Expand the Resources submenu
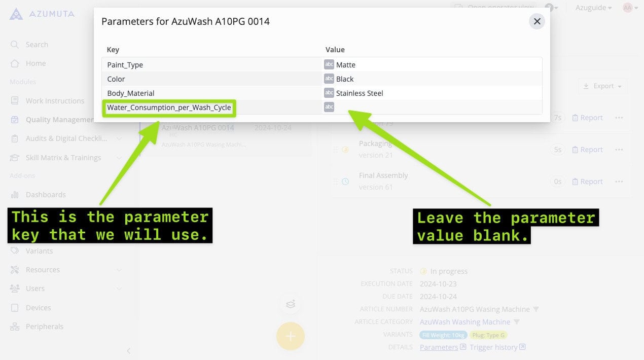 [x=119, y=270]
